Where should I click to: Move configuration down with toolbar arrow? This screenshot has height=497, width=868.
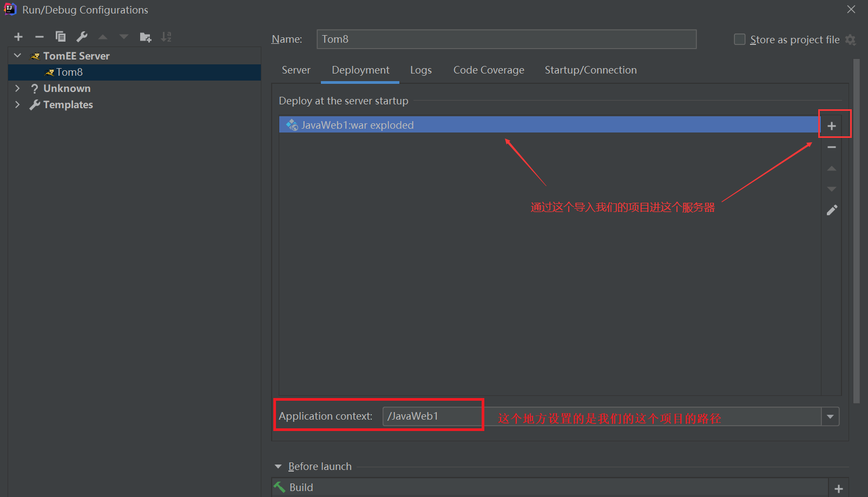pyautogui.click(x=124, y=37)
